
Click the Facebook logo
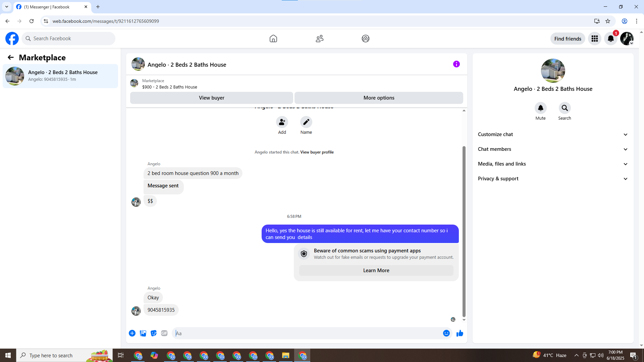[12, 39]
